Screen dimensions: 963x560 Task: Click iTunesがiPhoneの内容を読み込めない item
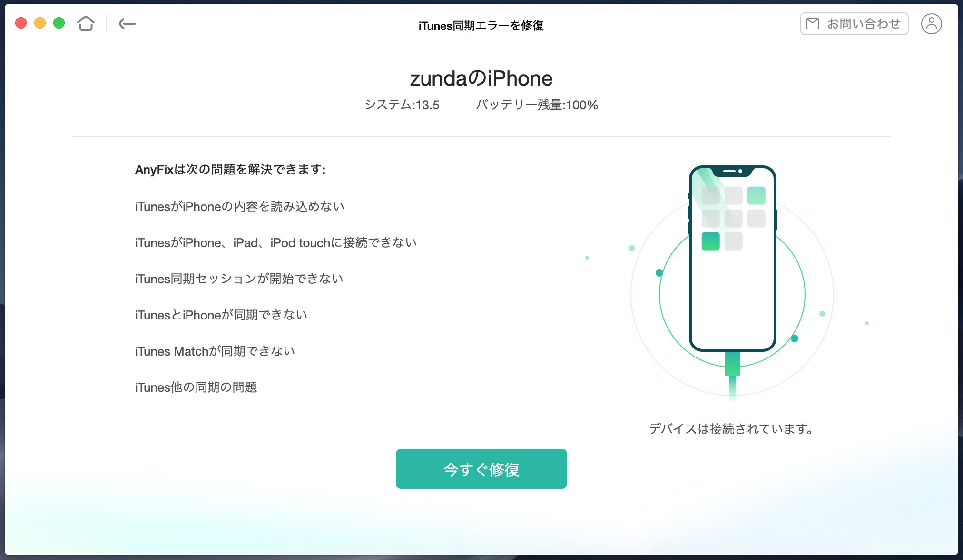pos(240,207)
